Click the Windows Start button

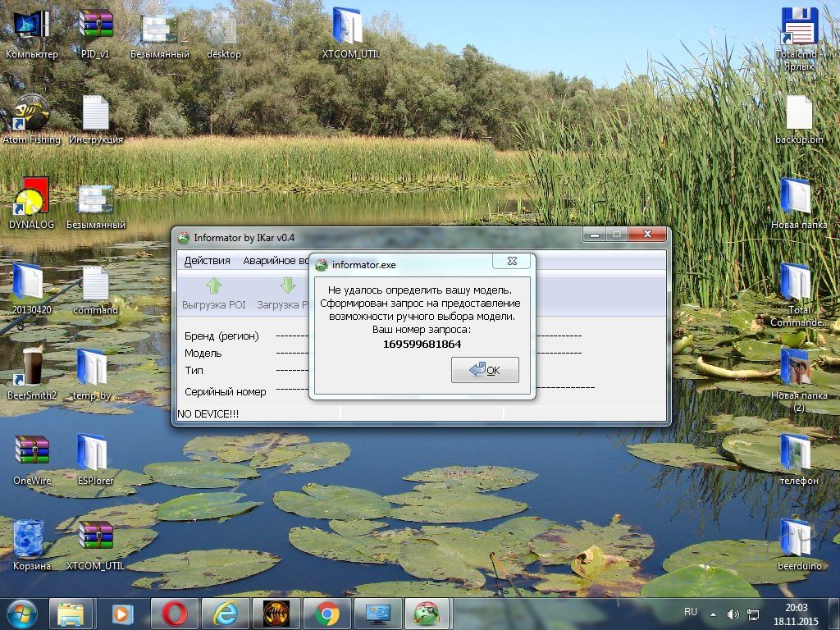pyautogui.click(x=21, y=613)
